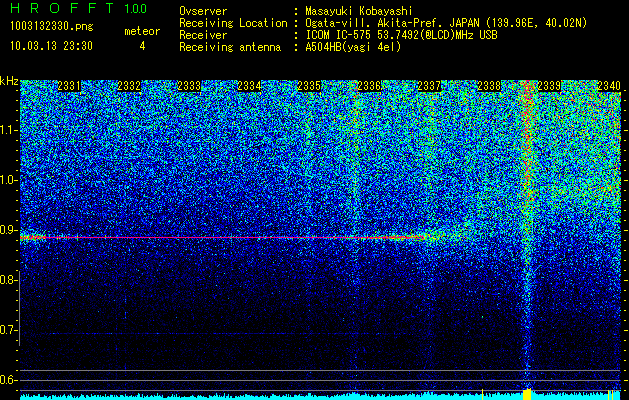Select observer name Masayuki Kobayashi
This screenshot has height=400, width=629.
[359, 11]
